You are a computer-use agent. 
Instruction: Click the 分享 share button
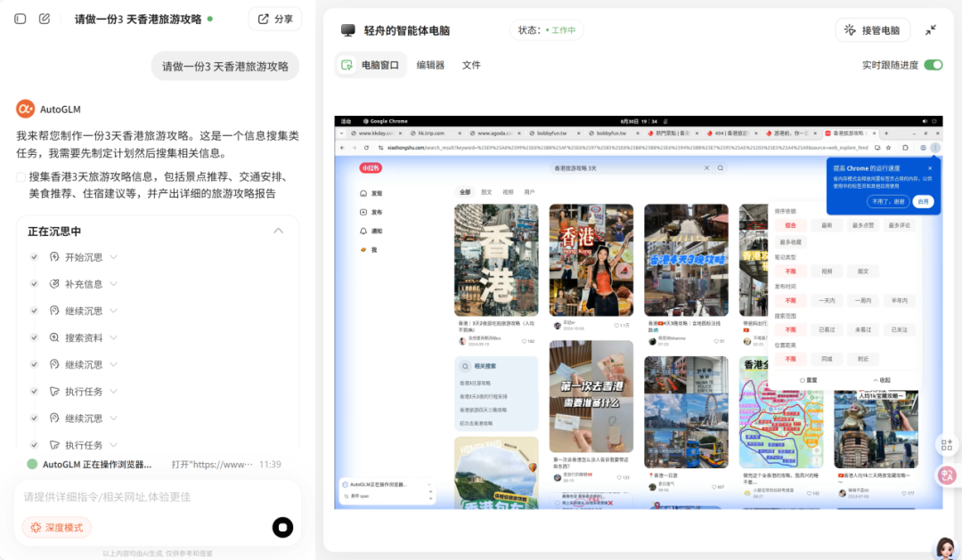275,19
